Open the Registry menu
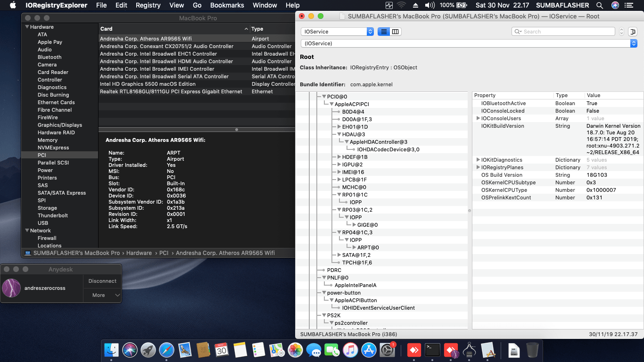Screen dimensions: 644x362 point(148,5)
